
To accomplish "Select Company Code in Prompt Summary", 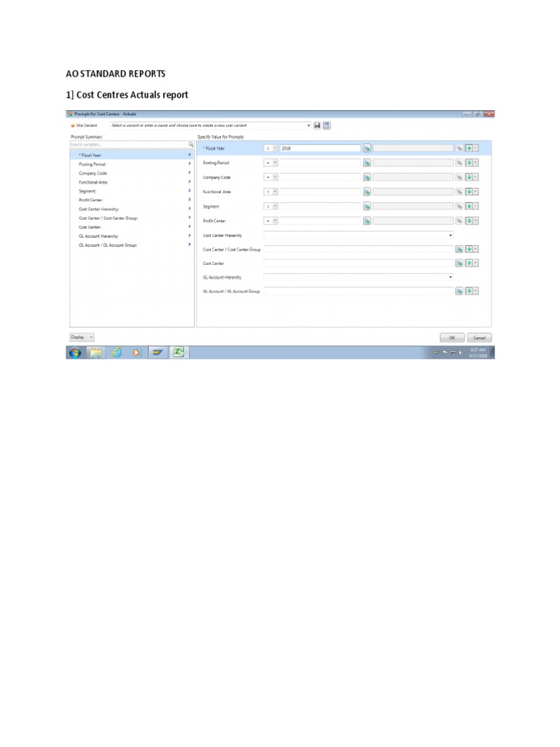I will tap(132, 174).
